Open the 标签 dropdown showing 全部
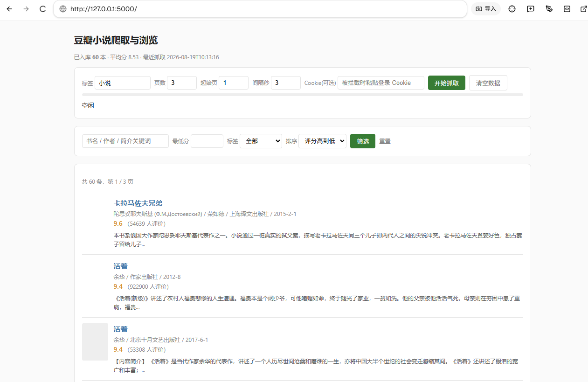Screen dimensions: 588x382 coord(261,141)
